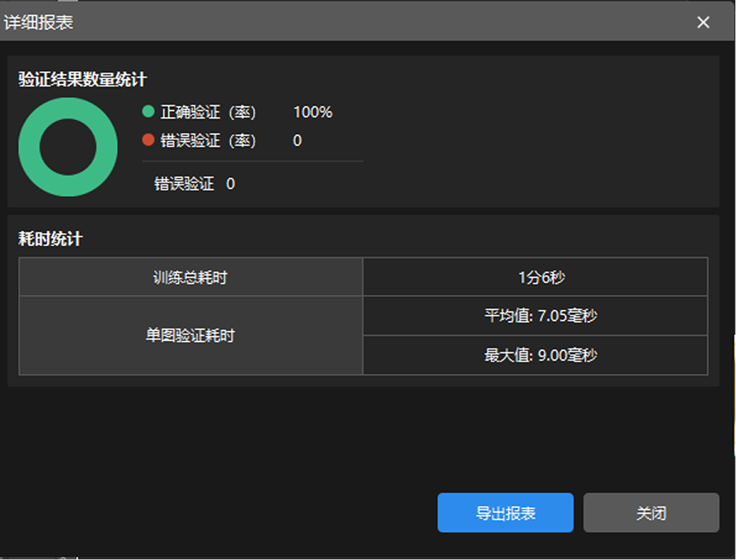Close the 详细报表 dialog with the X
736x560 pixels.
703,22
